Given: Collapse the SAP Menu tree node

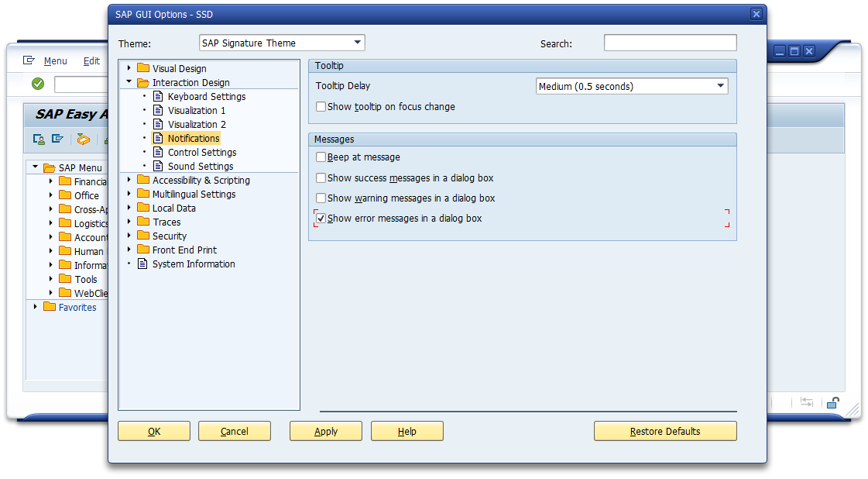Looking at the screenshot, I should [35, 167].
